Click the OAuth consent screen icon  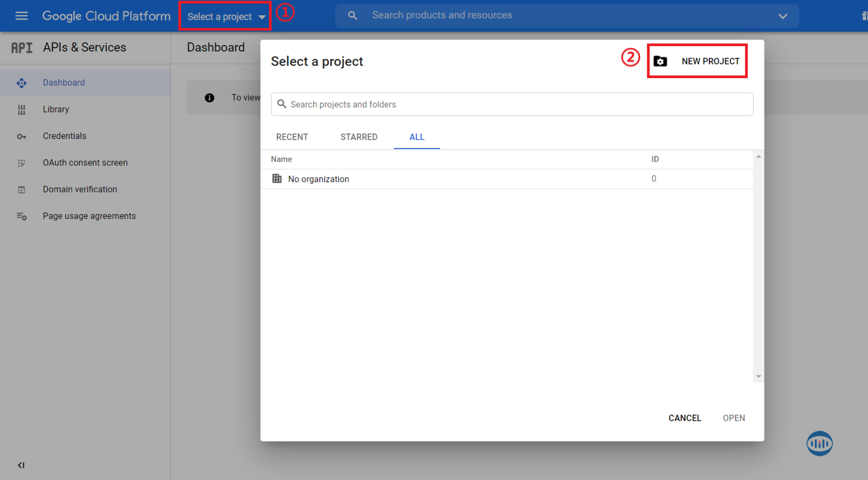click(x=22, y=163)
